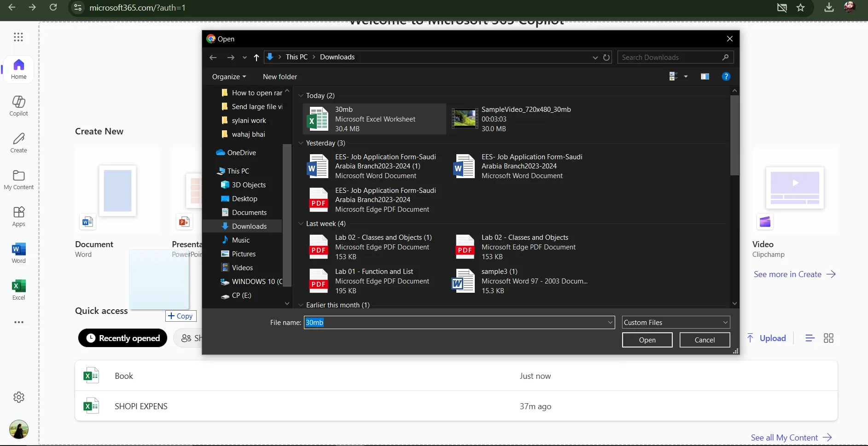868x446 pixels.
Task: Open Copilot from the sidebar
Action: click(x=19, y=106)
